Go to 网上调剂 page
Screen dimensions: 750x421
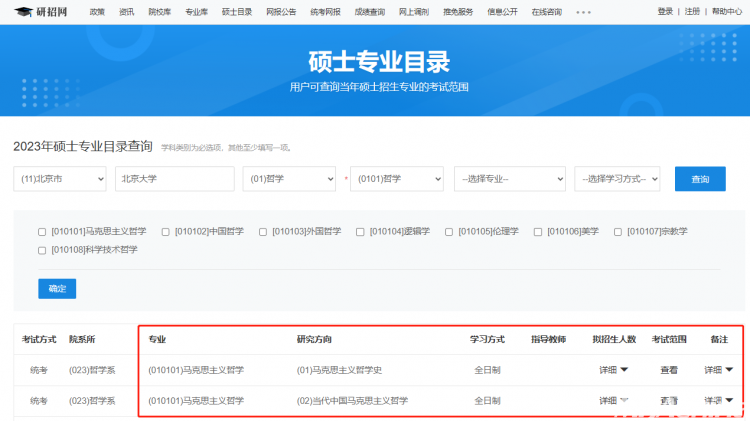(414, 11)
